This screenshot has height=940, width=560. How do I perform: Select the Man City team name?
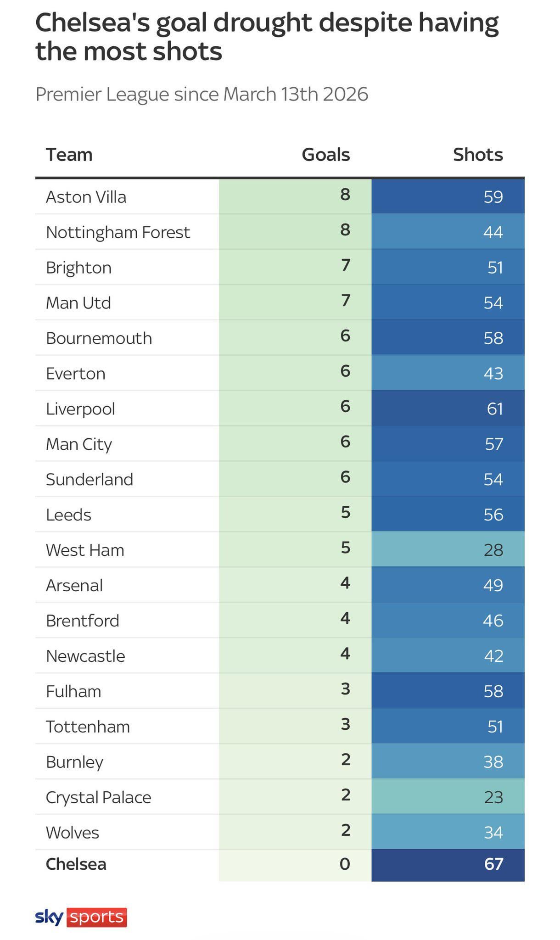[x=79, y=444]
